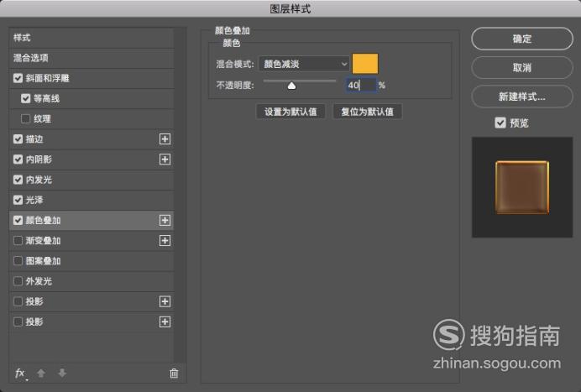Click the fx add style icon
This screenshot has width=581, height=392.
pos(20,373)
